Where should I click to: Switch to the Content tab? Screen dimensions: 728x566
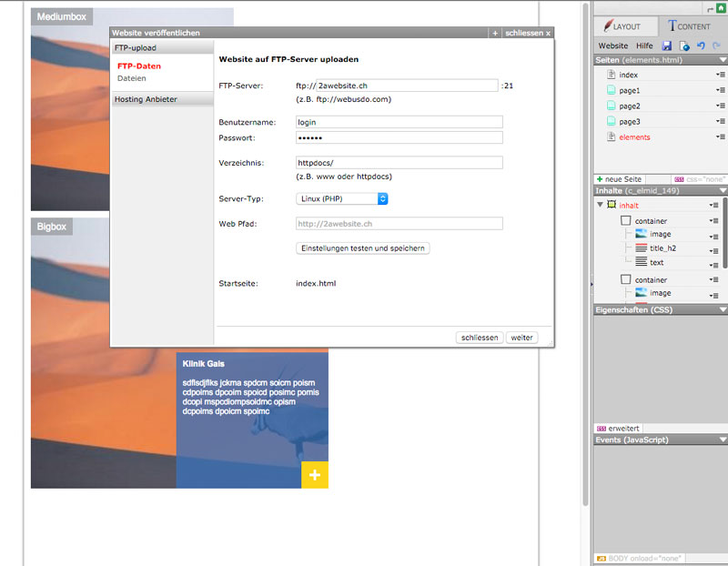pos(689,26)
